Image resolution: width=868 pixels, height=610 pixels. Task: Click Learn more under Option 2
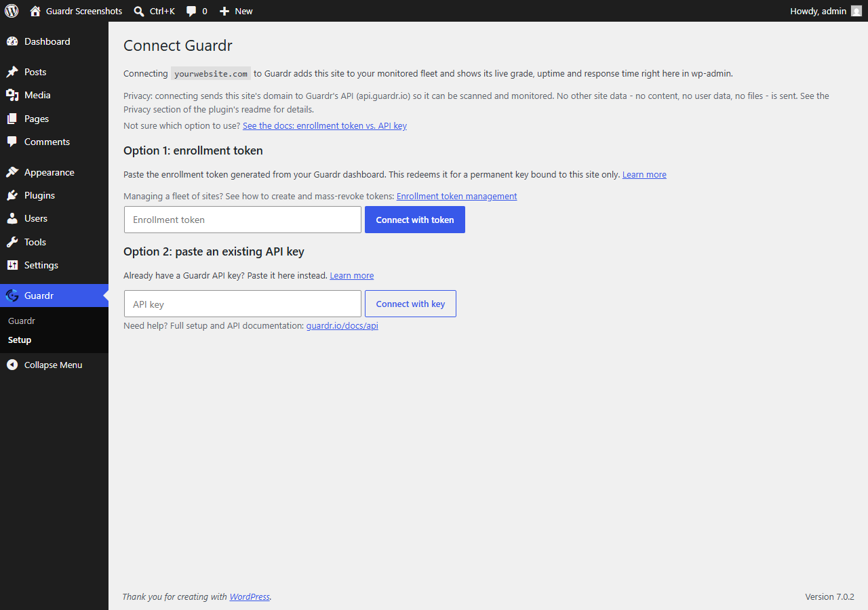352,275
